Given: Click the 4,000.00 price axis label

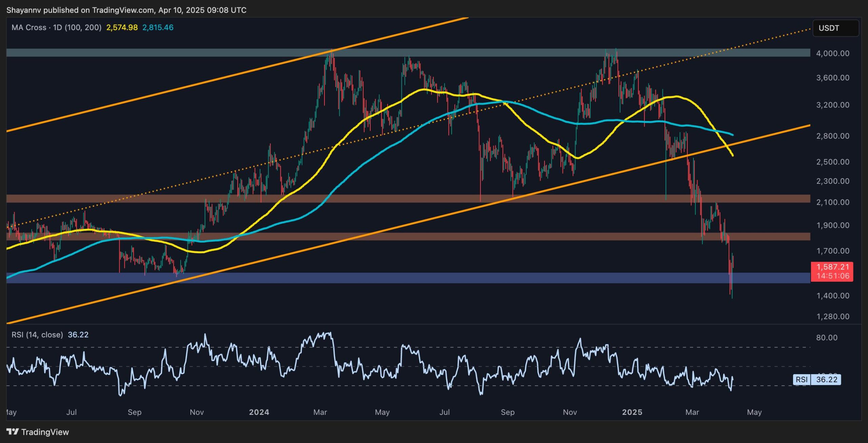Looking at the screenshot, I should point(832,53).
